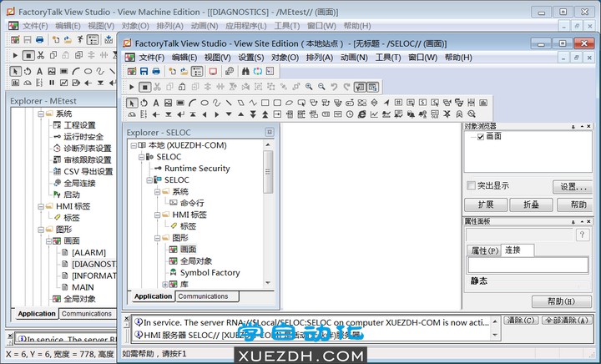Click Zoom In magnifier icon
This screenshot has height=364, width=601.
click(x=309, y=87)
